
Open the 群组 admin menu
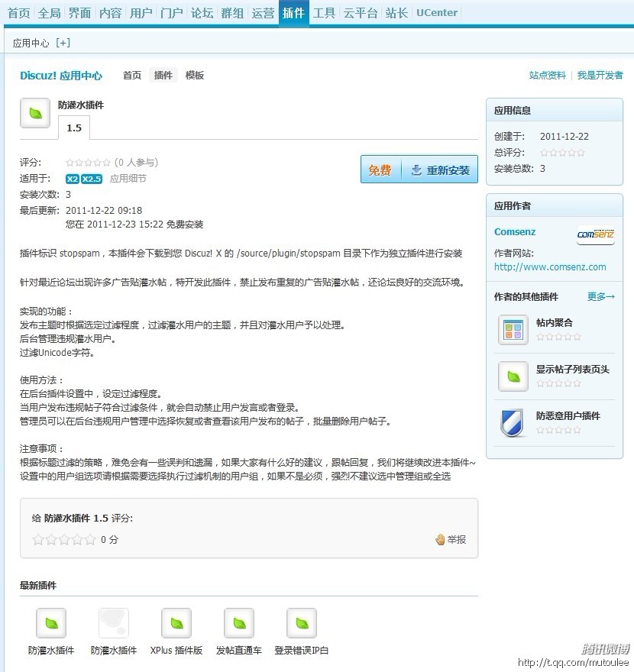[x=232, y=13]
